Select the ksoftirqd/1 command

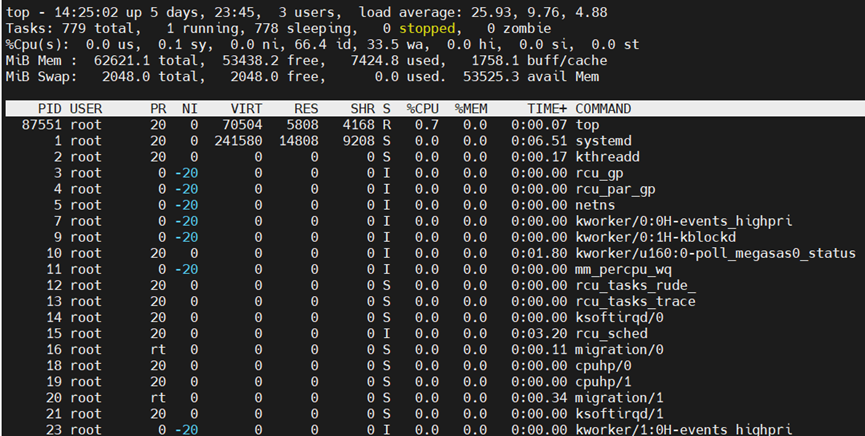(x=619, y=413)
